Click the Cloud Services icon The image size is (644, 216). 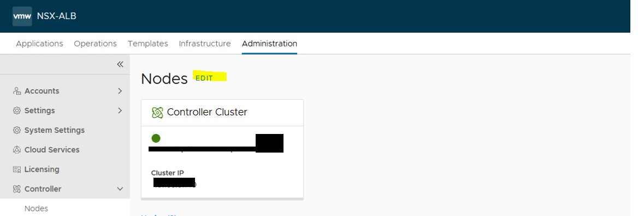tap(17, 150)
